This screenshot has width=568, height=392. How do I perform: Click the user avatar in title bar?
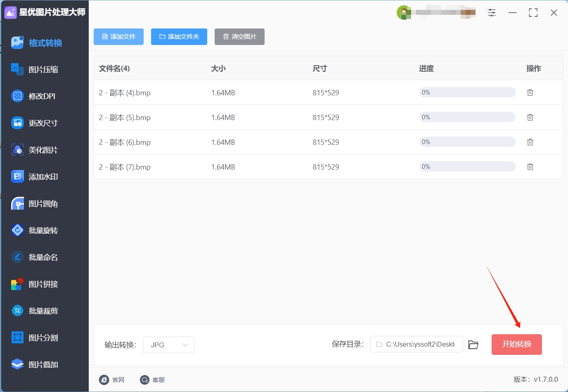pos(403,12)
